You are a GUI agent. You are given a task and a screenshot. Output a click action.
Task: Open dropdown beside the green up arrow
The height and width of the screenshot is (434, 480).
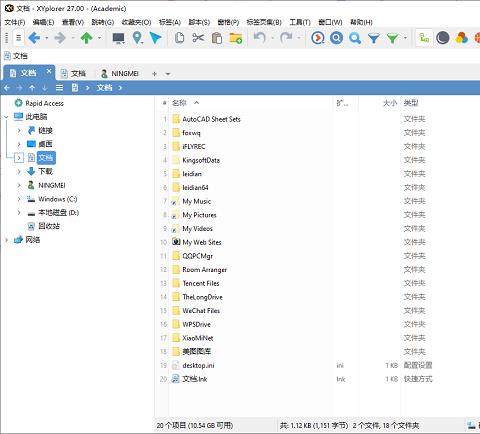pyautogui.click(x=99, y=38)
